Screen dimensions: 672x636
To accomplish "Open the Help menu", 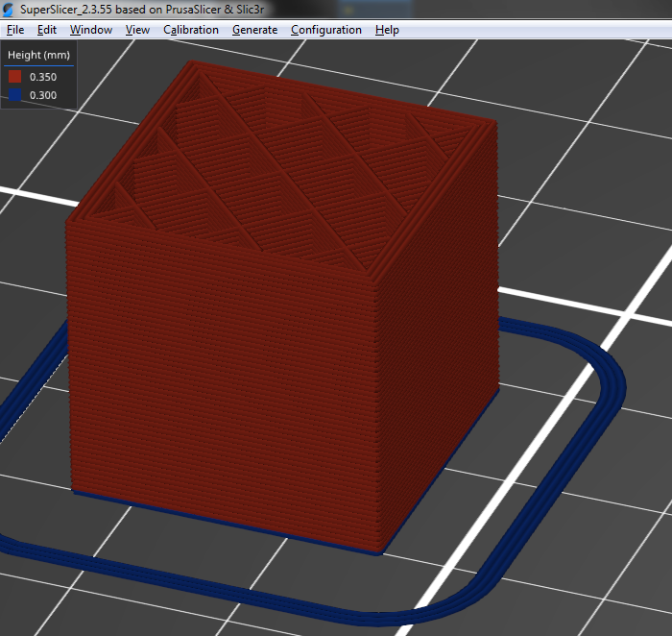I will click(x=387, y=30).
